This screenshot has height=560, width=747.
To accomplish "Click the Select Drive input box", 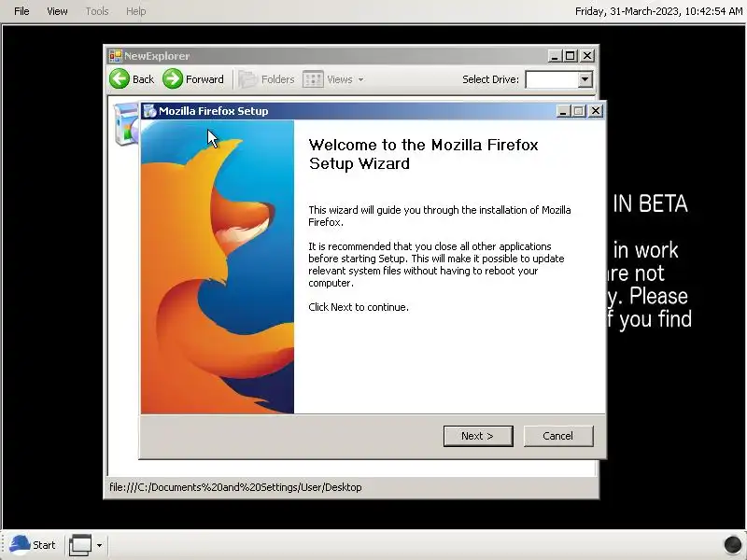I will click(x=552, y=79).
